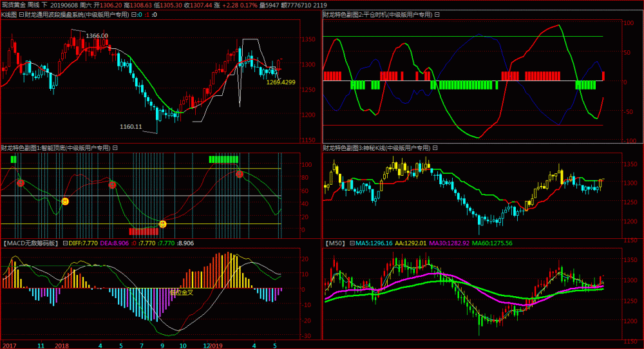
Task: Toggle expander next to MACD无敌筹码版 title
Action: [65, 243]
